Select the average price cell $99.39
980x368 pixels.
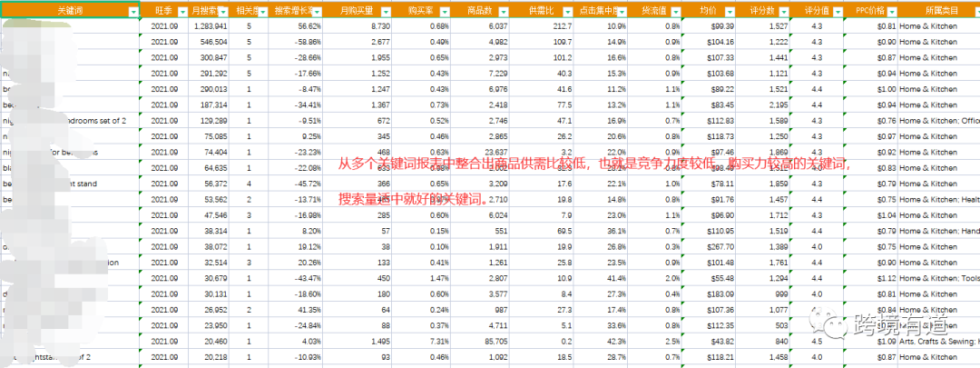tap(709, 26)
